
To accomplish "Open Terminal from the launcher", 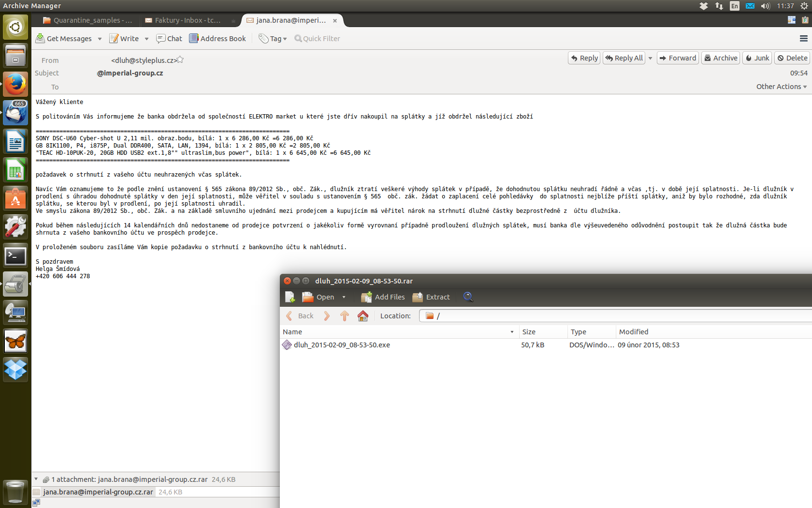I will pos(15,255).
